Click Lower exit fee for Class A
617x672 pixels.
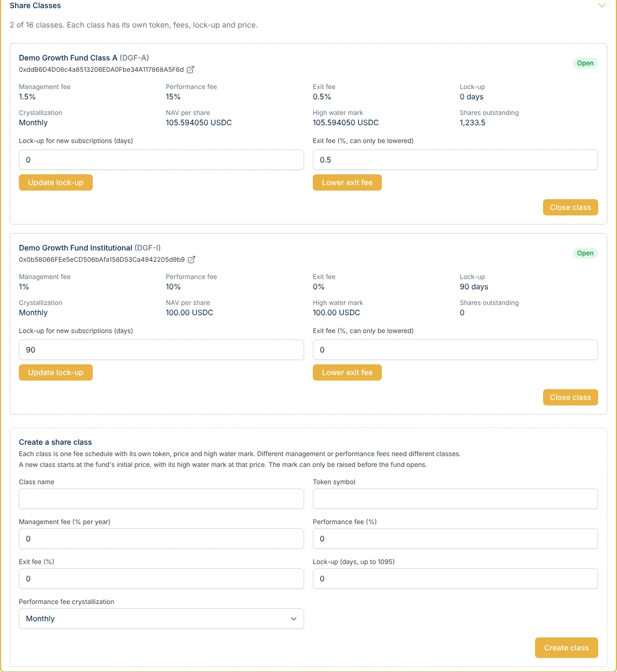tap(347, 182)
